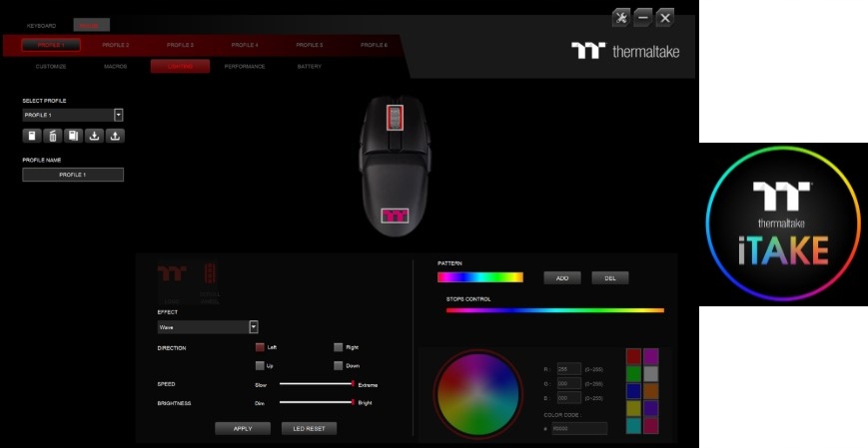This screenshot has width=868, height=448.
Task: Select the Up direction option
Action: coord(260,365)
